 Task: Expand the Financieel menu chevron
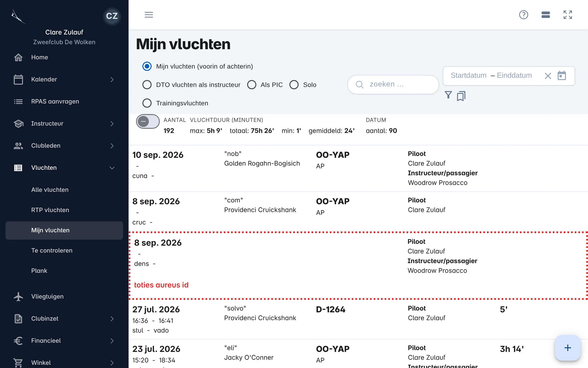[112, 341]
